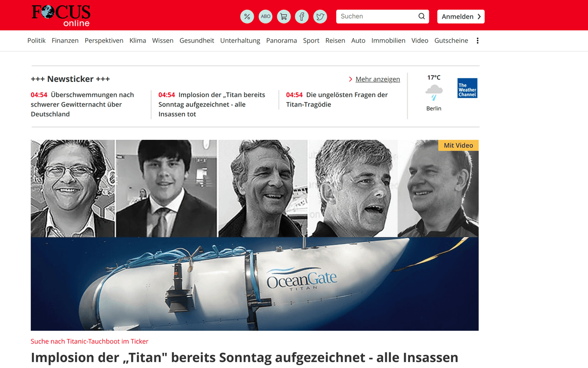Viewport: 588px width, 368px height.
Task: Click the ABO subscription icon
Action: [266, 17]
